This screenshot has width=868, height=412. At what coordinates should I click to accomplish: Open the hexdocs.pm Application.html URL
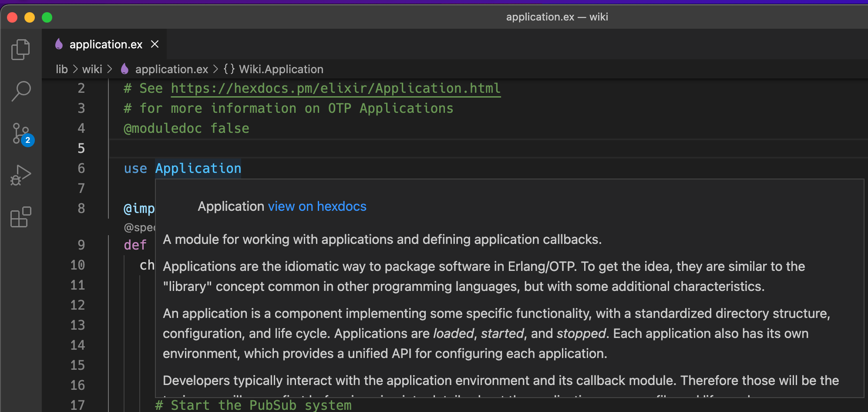point(335,88)
